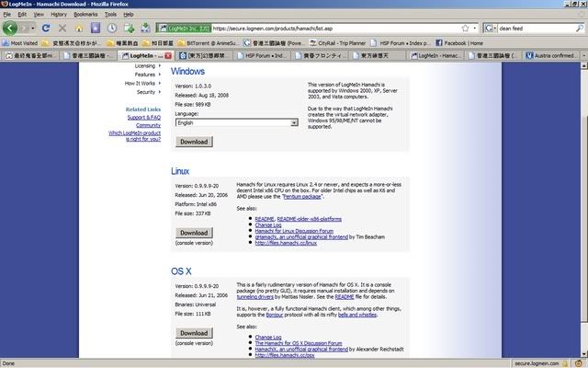Image resolution: width=588 pixels, height=368 pixels.
Task: Open the Bookmarks menu
Action: [x=85, y=15]
